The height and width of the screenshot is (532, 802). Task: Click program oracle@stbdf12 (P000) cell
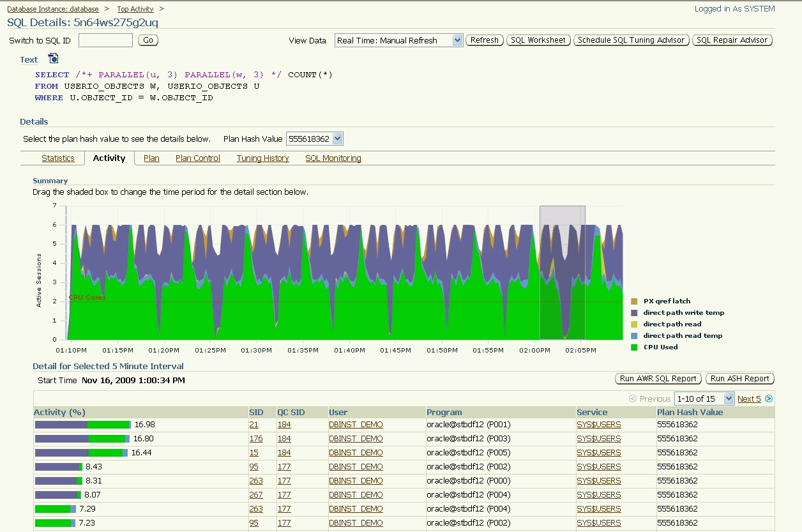tap(468, 481)
